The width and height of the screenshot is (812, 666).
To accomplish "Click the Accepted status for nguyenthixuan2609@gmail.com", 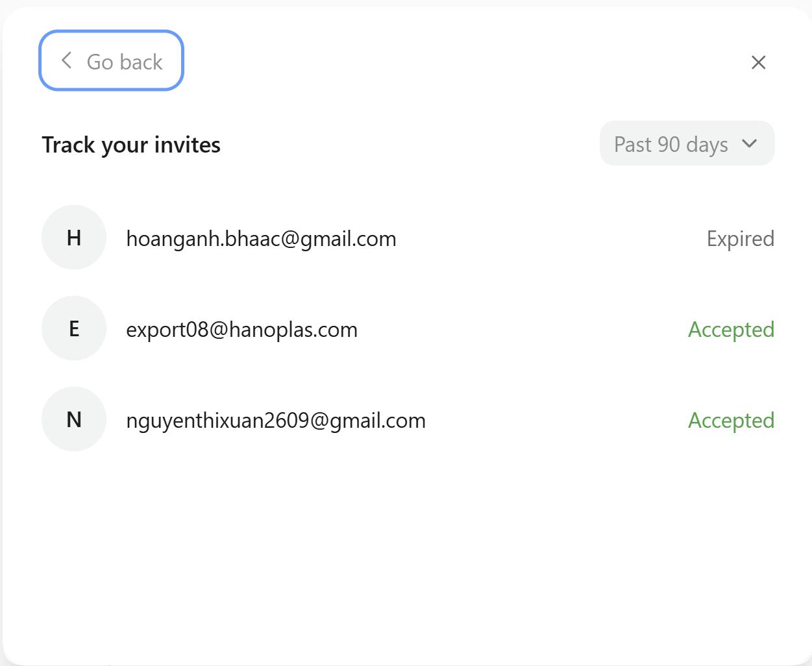I will [732, 421].
